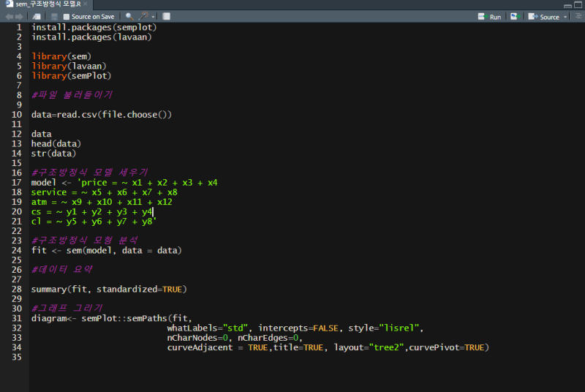Click the compile report notebook icon
Image resolution: width=585 pixels, height=392 pixels.
point(167,16)
